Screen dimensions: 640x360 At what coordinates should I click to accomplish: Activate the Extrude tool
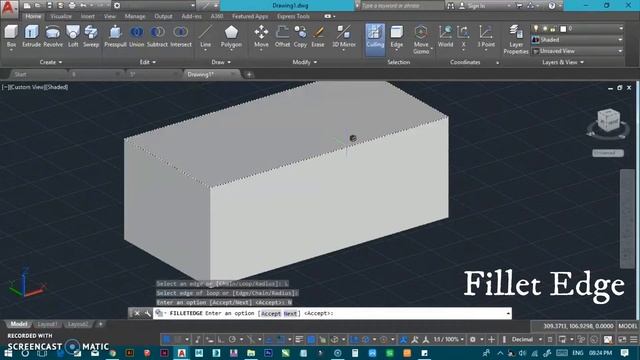[31, 36]
